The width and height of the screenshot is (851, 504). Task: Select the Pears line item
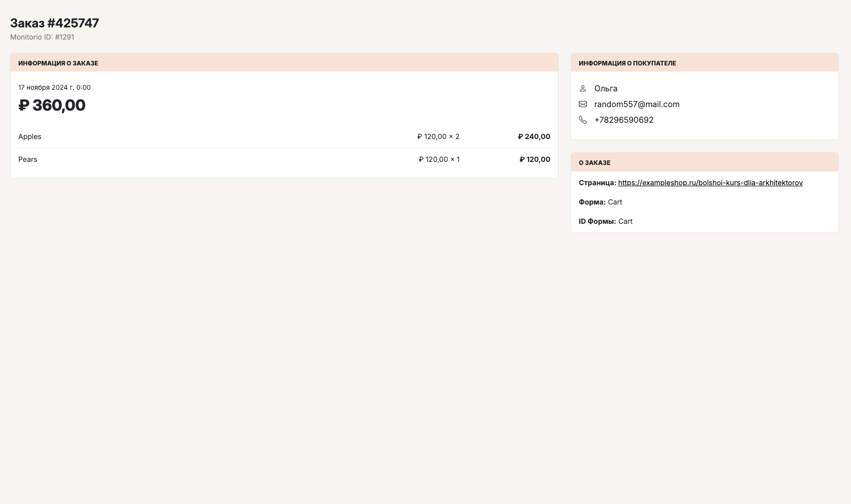coord(28,159)
